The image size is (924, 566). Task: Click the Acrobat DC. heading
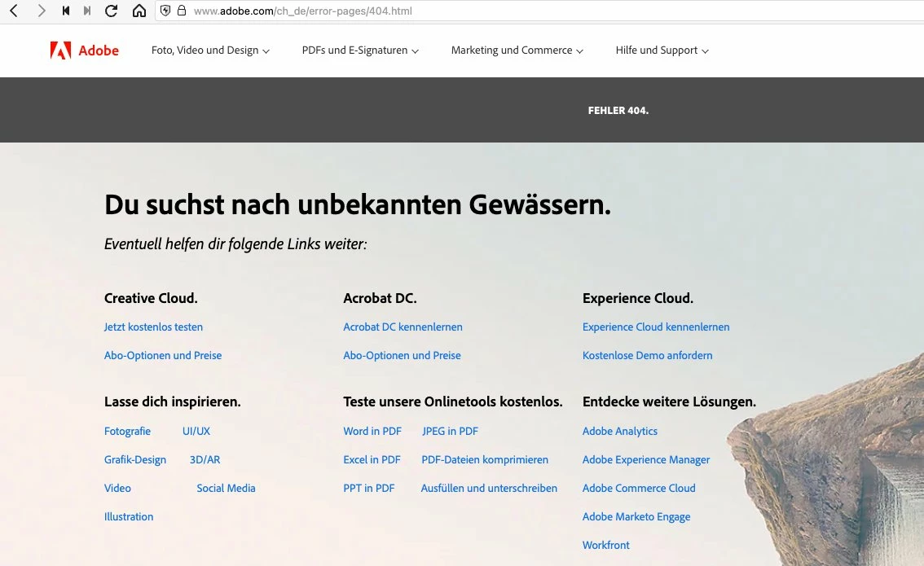380,298
